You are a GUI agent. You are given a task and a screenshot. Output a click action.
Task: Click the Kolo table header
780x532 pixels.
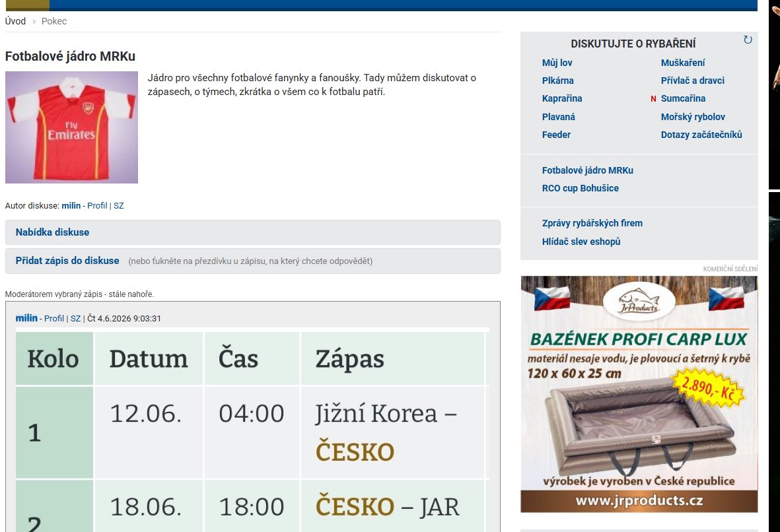(54, 358)
